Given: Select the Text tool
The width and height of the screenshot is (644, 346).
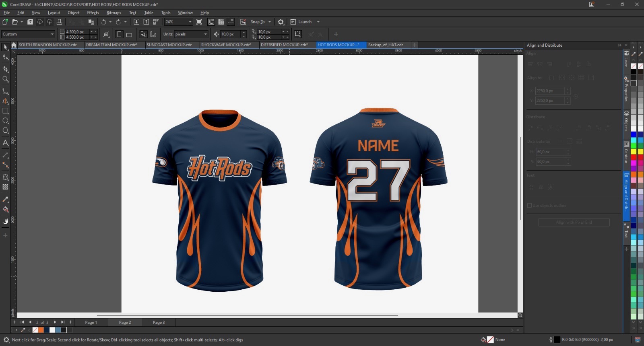Looking at the screenshot, I should coord(5,143).
